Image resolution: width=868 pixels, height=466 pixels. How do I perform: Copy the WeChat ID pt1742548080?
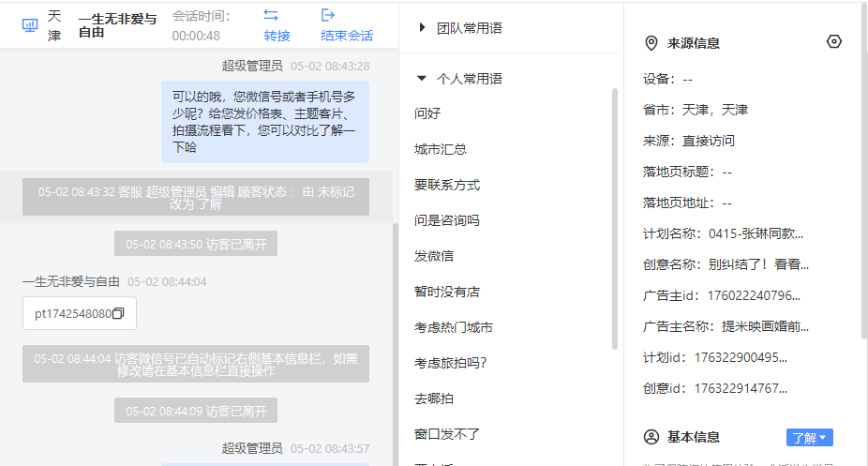tap(118, 314)
